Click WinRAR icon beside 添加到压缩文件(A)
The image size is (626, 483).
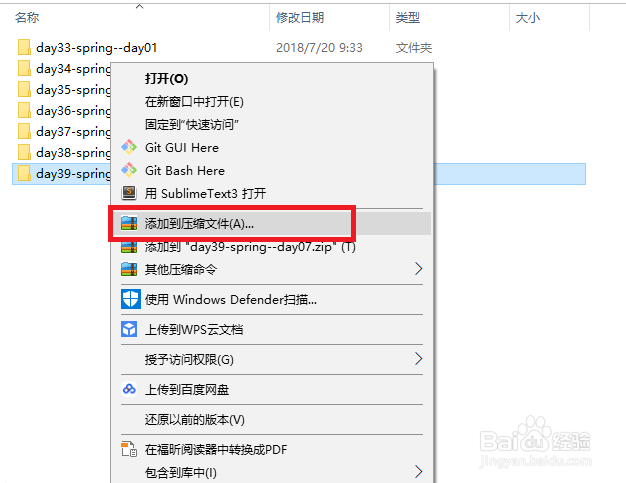(129, 224)
